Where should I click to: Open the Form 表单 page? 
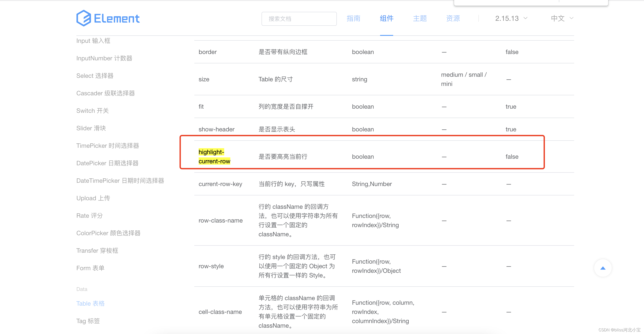click(x=90, y=268)
